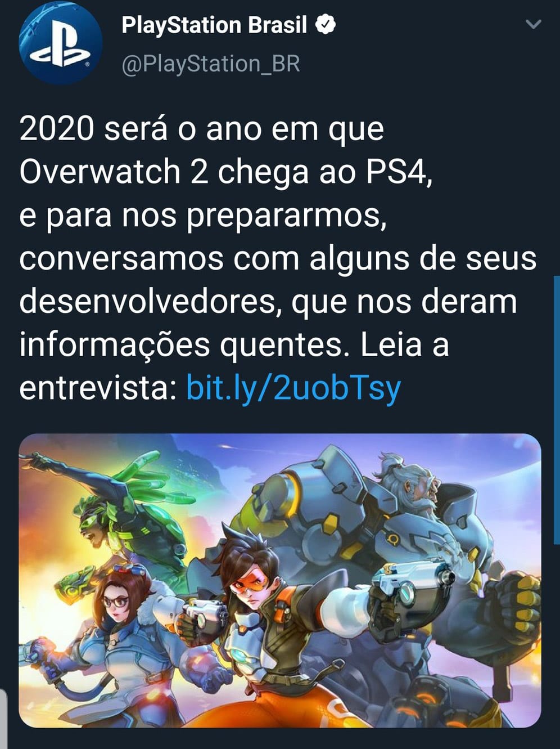Select the PlayStation Brasil display name
The height and width of the screenshot is (749, 560).
[214, 25]
